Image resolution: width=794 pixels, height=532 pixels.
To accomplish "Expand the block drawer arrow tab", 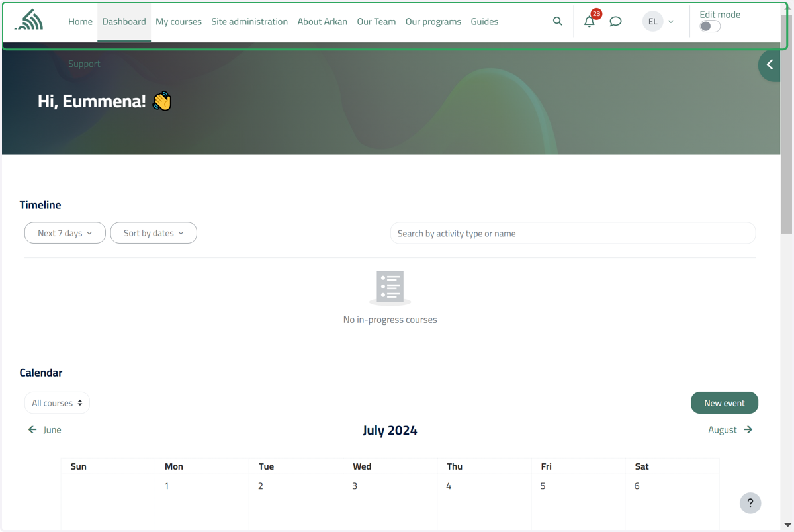I will [770, 64].
